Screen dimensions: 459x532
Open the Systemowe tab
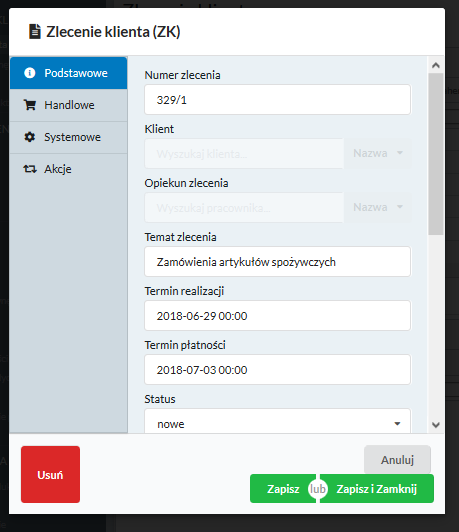pos(69,137)
